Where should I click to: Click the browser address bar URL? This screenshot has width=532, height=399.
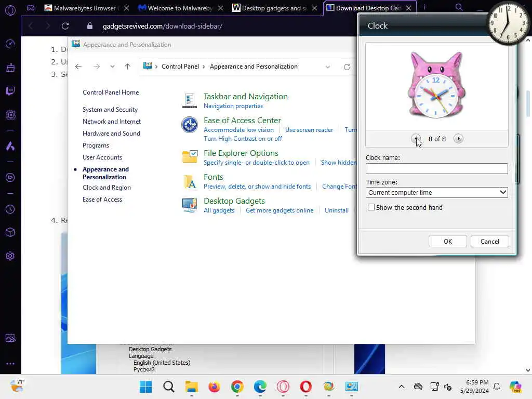coord(162,26)
